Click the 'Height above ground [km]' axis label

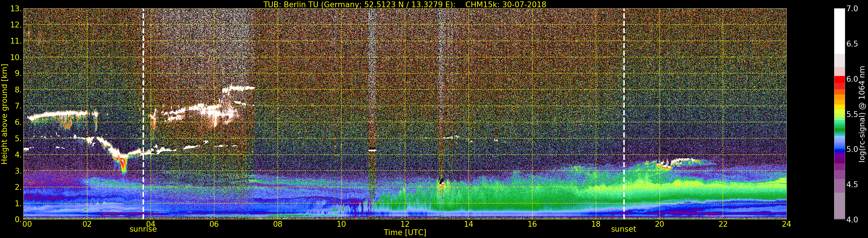coord(4,114)
